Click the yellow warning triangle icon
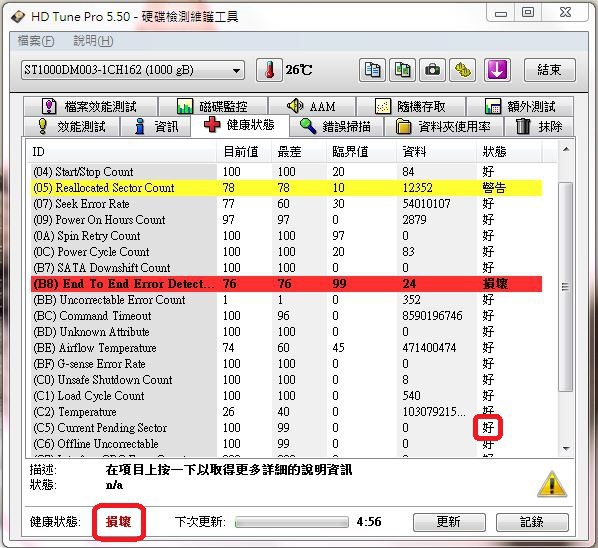The image size is (598, 548). [552, 484]
